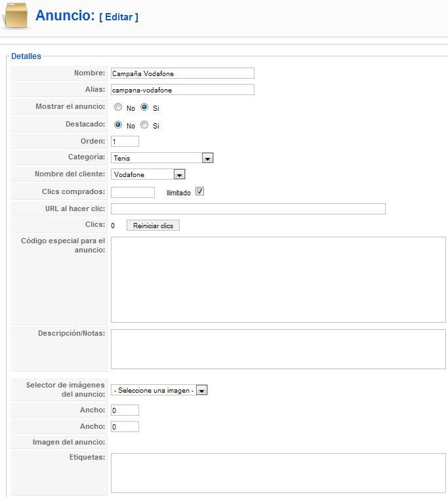Viewport: 448px width, 497px height.
Task: Click the Descripción/Notas text area
Action: click(x=278, y=349)
